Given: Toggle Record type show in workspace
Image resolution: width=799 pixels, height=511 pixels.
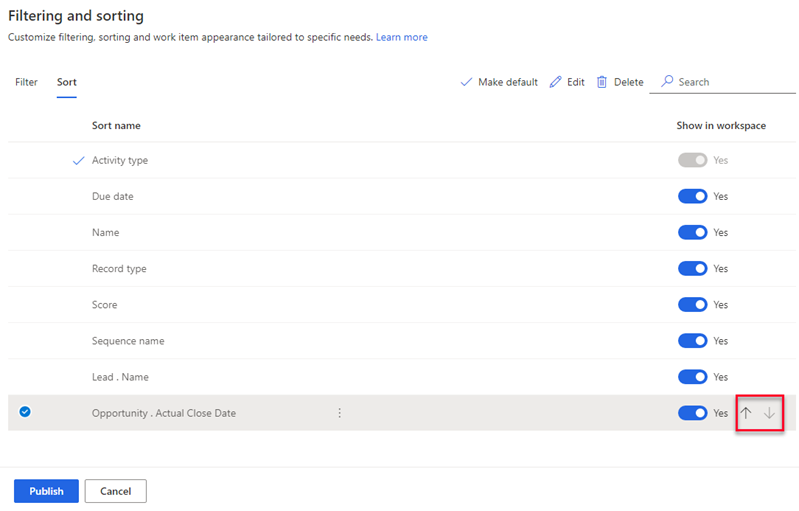Looking at the screenshot, I should [x=693, y=268].
